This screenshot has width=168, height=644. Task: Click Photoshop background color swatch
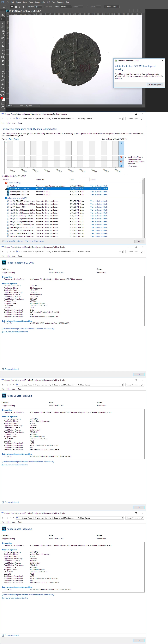pyautogui.click(x=4, y=100)
